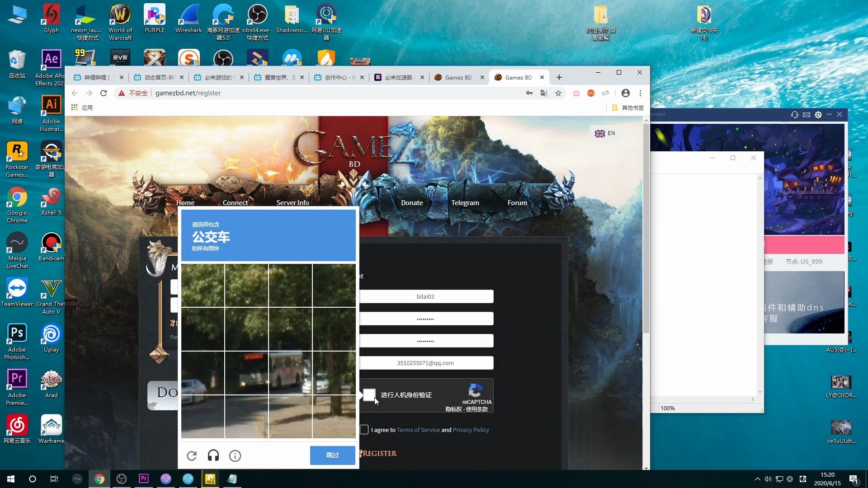Show hidden tray icons arrow
The width and height of the screenshot is (868, 488).
(x=758, y=479)
